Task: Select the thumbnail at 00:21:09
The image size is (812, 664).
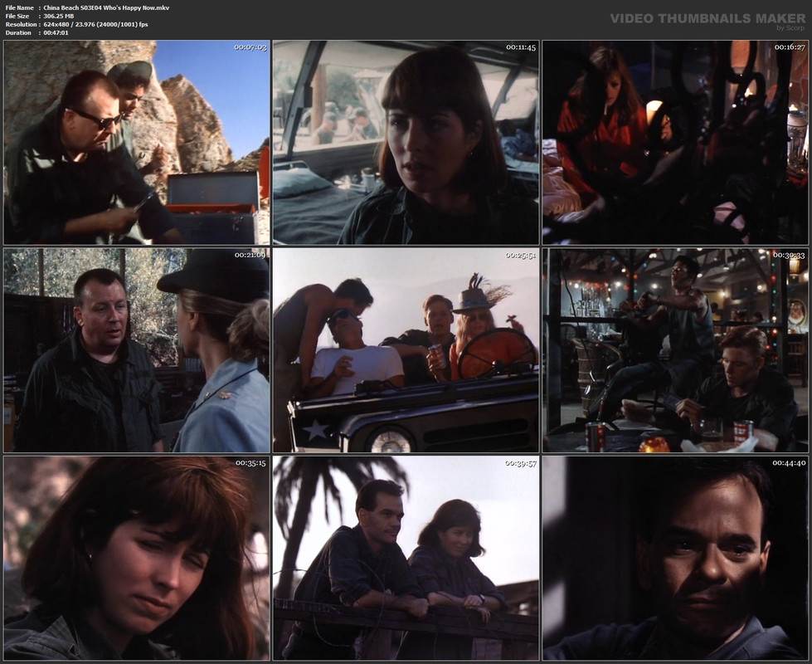Action: [x=137, y=350]
